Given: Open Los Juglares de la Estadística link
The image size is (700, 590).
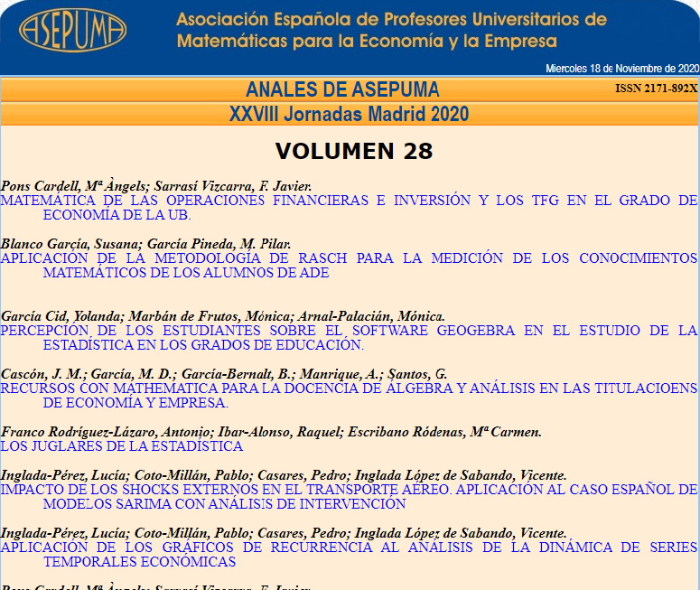Looking at the screenshot, I should click(122, 446).
